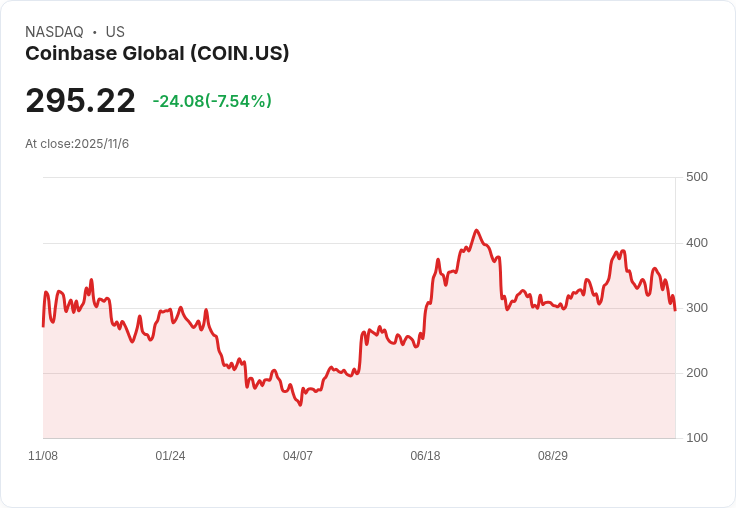
Task: Select the 08/29 date on x-axis
Action: [x=553, y=456]
